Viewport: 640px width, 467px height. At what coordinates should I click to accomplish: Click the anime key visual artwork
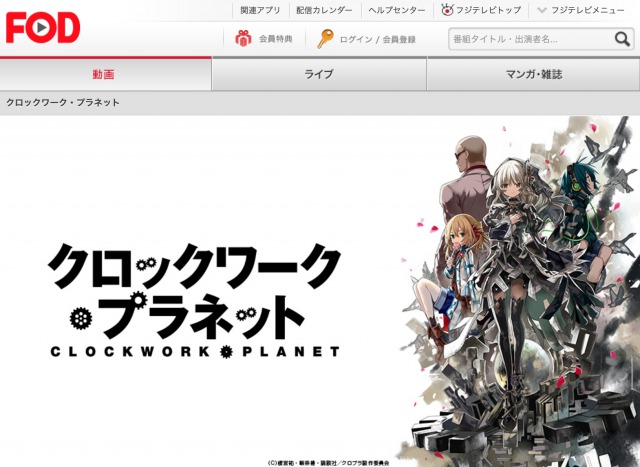click(519, 291)
